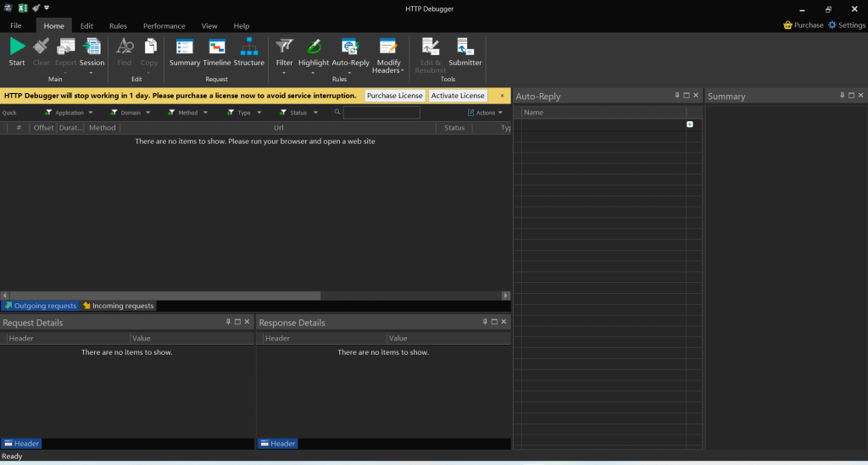
Task: Click the Session icon
Action: point(92,47)
